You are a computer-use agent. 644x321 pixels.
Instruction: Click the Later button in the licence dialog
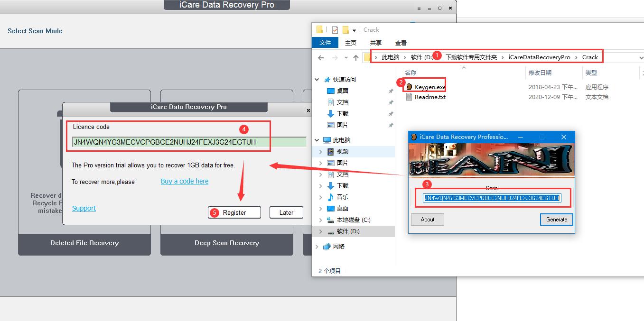point(286,212)
